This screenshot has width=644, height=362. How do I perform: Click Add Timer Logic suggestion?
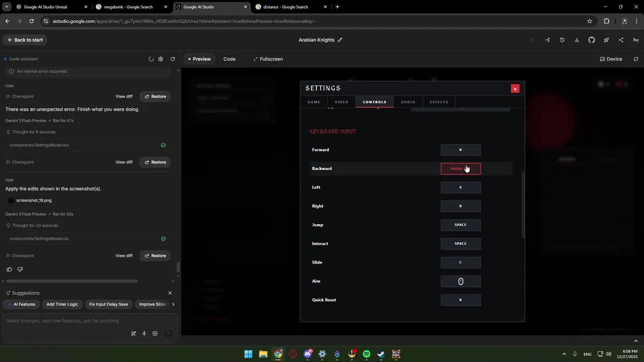click(x=62, y=304)
